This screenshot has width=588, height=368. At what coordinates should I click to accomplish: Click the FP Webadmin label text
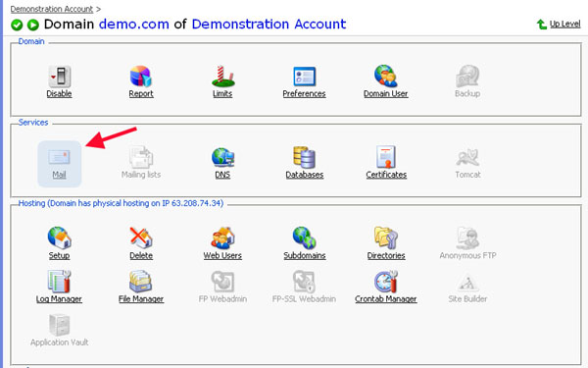(222, 299)
